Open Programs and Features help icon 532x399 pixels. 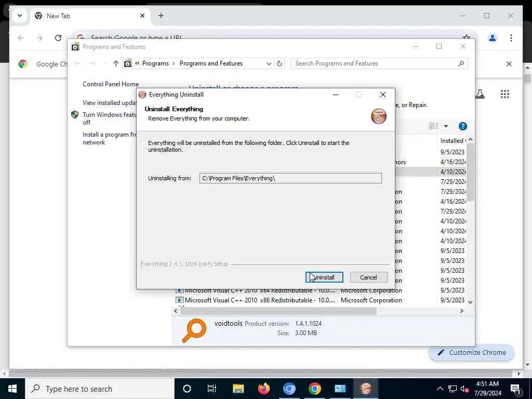pos(463,126)
